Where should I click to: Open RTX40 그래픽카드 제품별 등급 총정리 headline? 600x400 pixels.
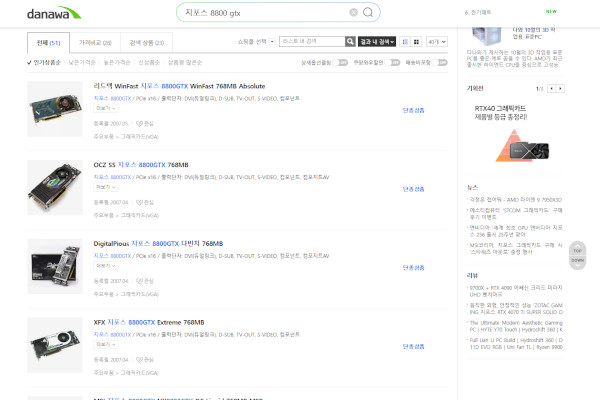pos(501,113)
